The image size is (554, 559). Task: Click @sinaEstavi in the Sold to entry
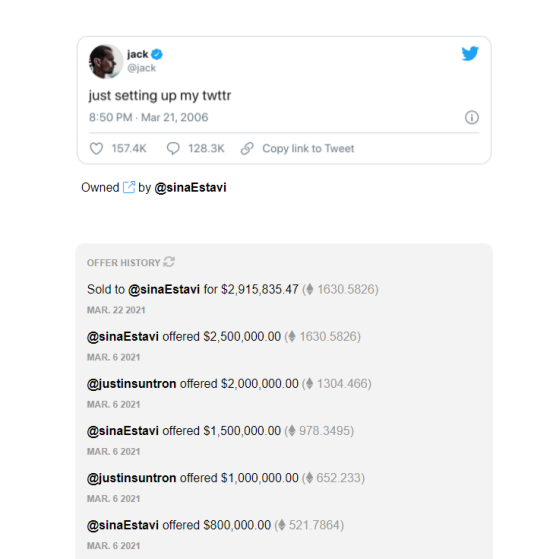coord(164,289)
